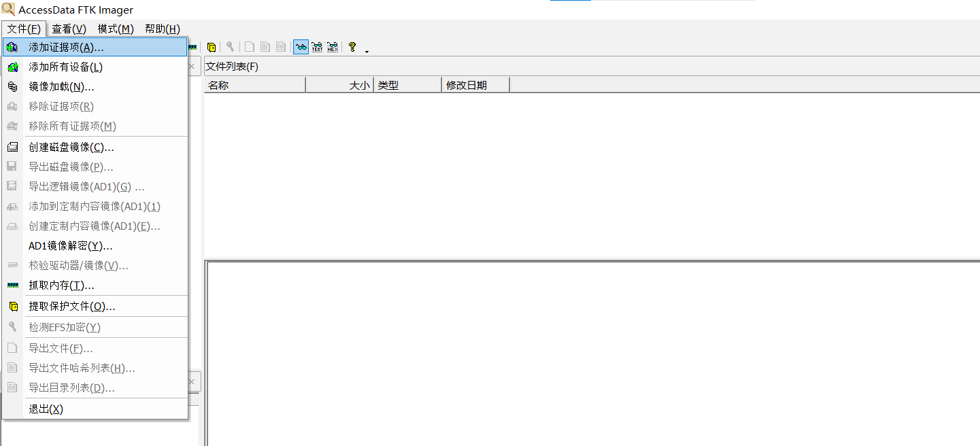Image resolution: width=980 pixels, height=446 pixels.
Task: Click the floppy icon beside 导出磁盘镜像
Action: point(12,167)
